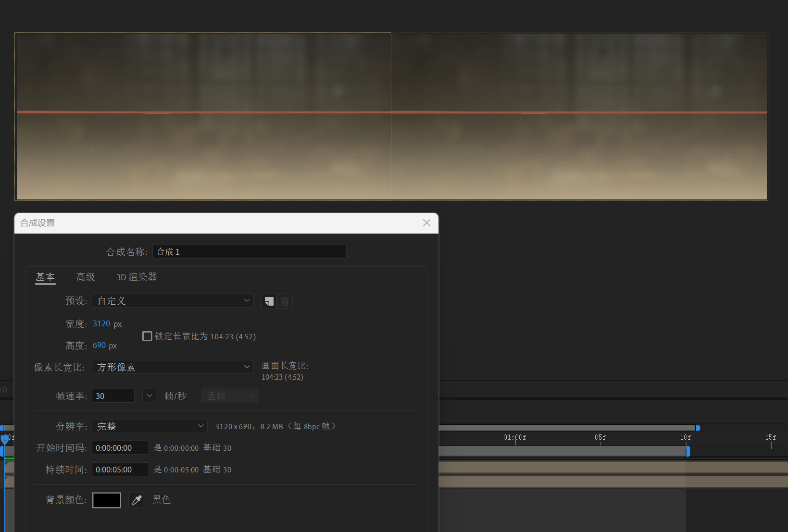Expand the frame rate presets arrow
Viewport: 788px width, 532px height.
[150, 396]
